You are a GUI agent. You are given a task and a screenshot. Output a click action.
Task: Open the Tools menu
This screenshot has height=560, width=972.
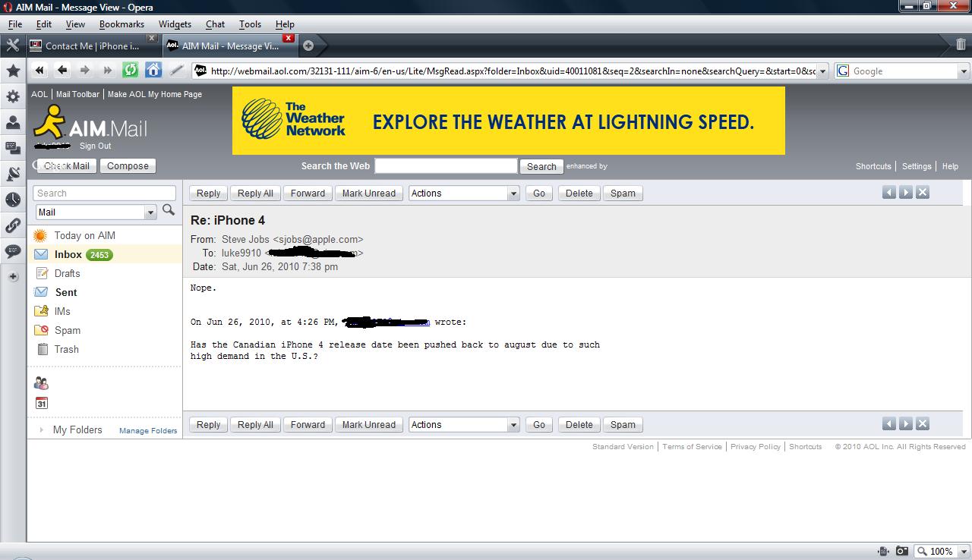coord(250,24)
